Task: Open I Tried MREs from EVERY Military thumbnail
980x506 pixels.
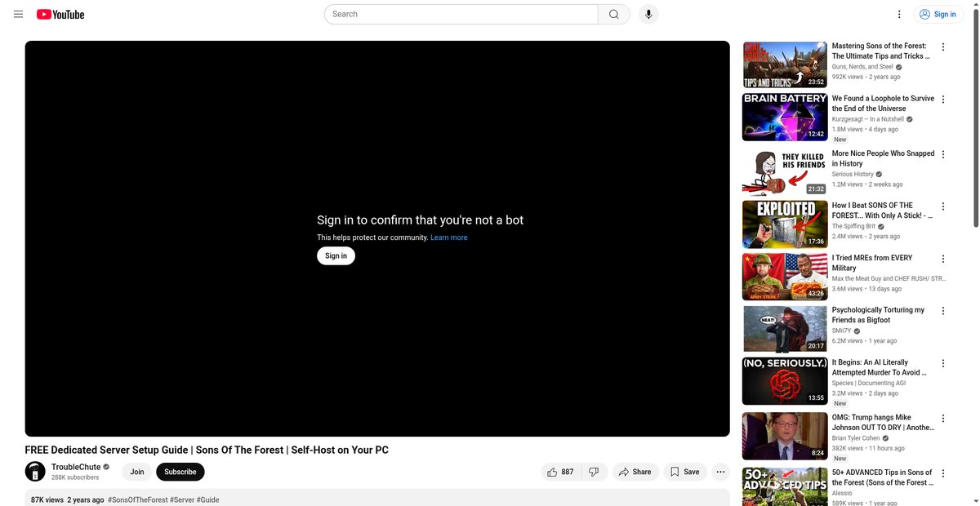Action: click(x=785, y=277)
